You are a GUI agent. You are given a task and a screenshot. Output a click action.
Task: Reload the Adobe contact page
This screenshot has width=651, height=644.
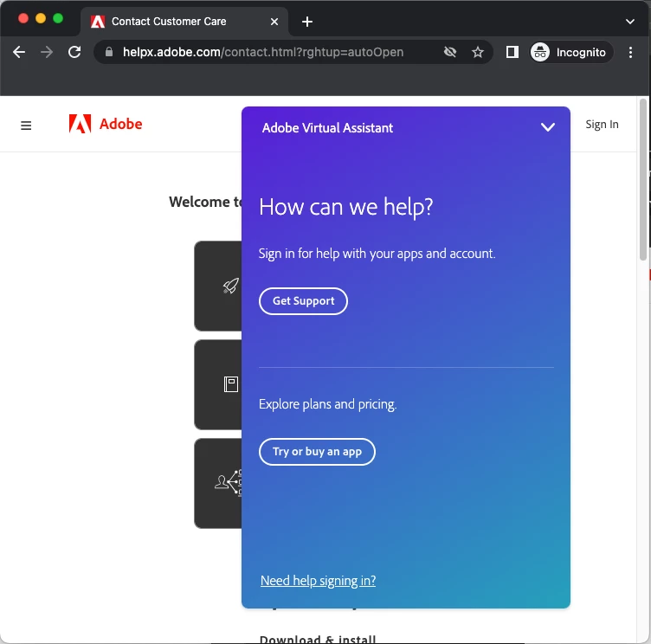pos(74,52)
